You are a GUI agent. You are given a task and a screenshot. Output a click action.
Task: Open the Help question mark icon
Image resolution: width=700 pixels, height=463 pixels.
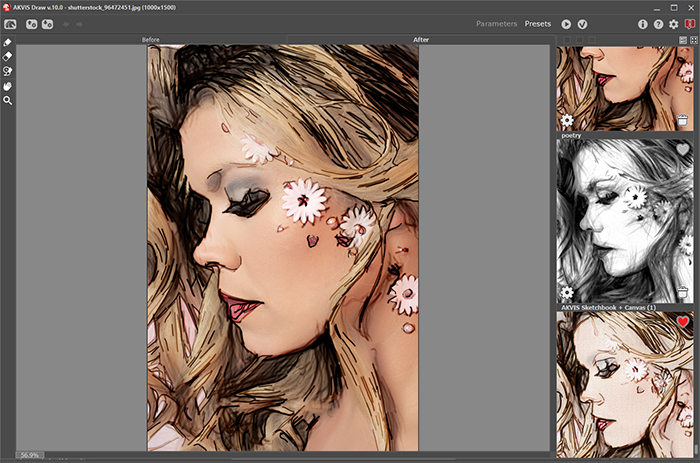pos(658,23)
